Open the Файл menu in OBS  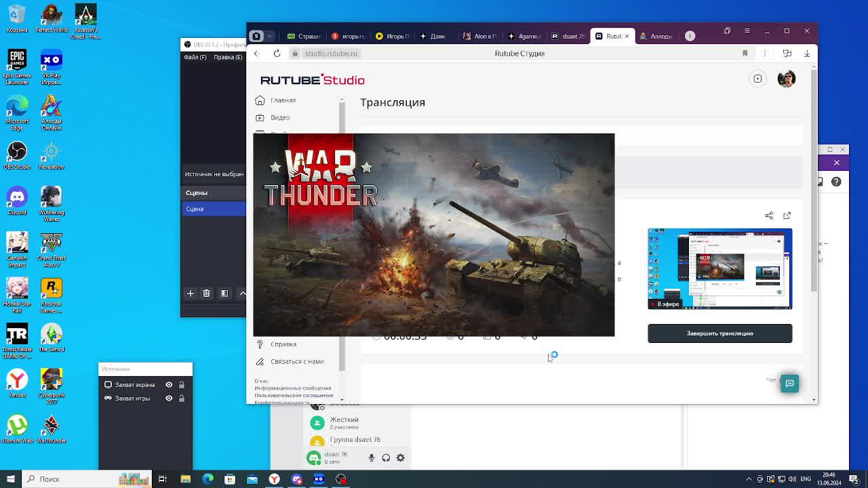click(x=195, y=57)
